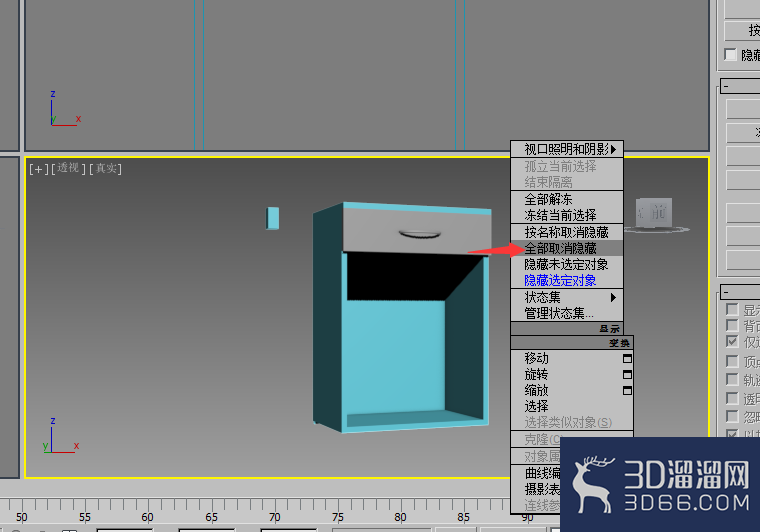The width and height of the screenshot is (760, 532).
Task: Expand the 状态集 submenu arrow
Action: [614, 297]
